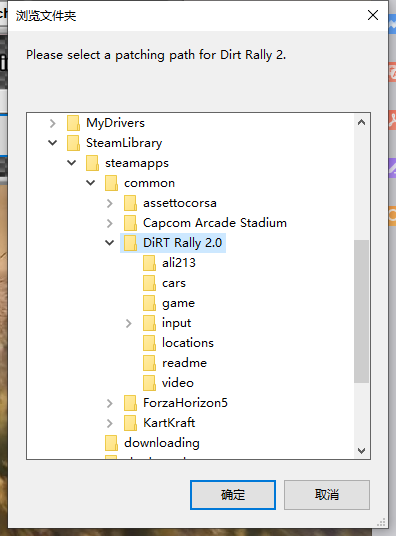
Task: Select the downloading folder icon
Action: 111,443
